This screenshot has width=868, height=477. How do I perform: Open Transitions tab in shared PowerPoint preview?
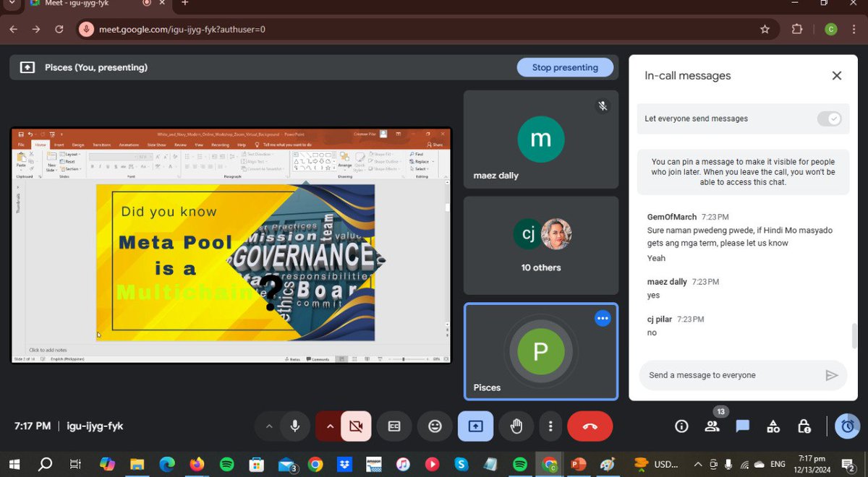(101, 145)
